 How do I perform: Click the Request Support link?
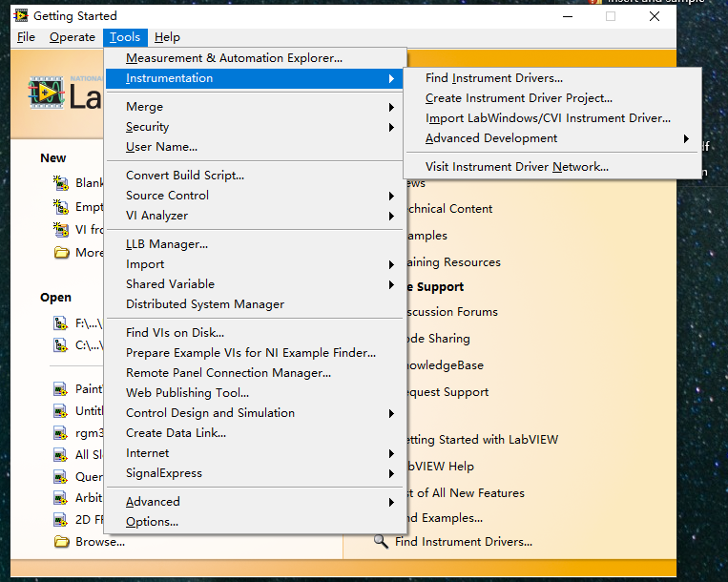pos(448,392)
